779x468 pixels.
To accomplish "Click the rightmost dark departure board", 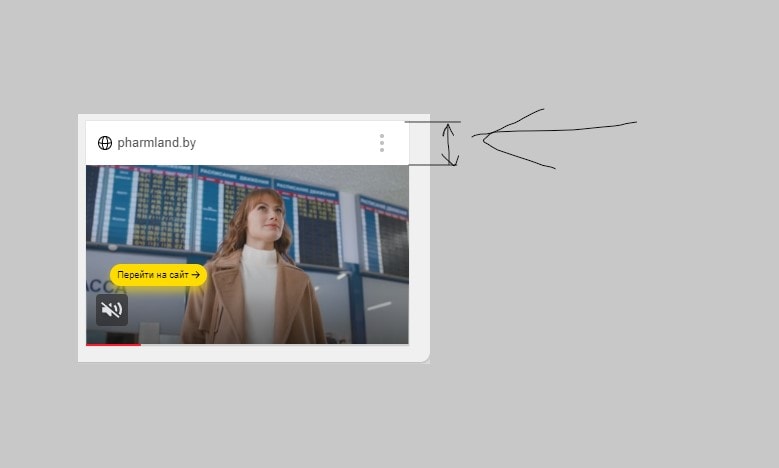I will tap(383, 237).
